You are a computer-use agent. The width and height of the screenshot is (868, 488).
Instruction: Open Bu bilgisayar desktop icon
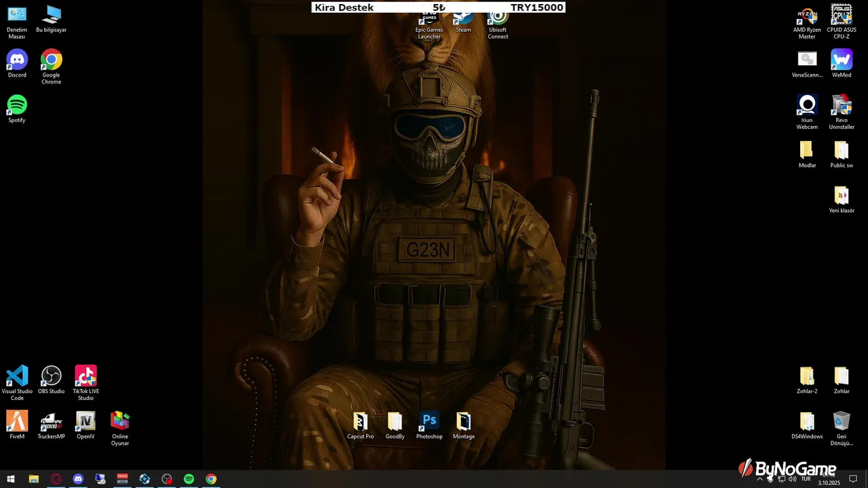[52, 19]
